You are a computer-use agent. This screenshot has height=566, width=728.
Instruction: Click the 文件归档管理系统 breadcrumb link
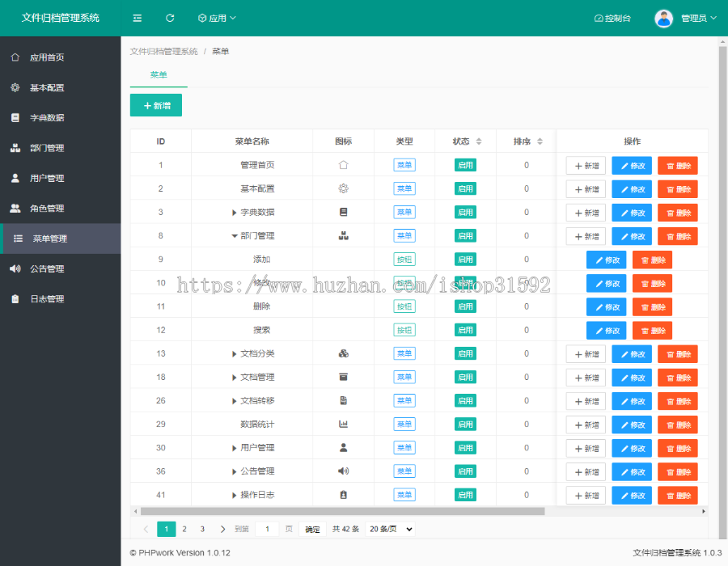coord(164,52)
